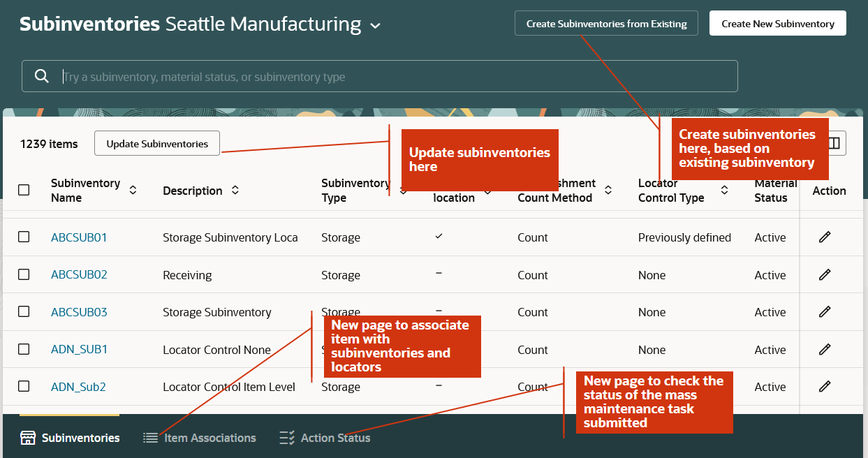Sort by Subinventory Name column arrows
Viewport: 868px width, 458px height.
tap(133, 190)
